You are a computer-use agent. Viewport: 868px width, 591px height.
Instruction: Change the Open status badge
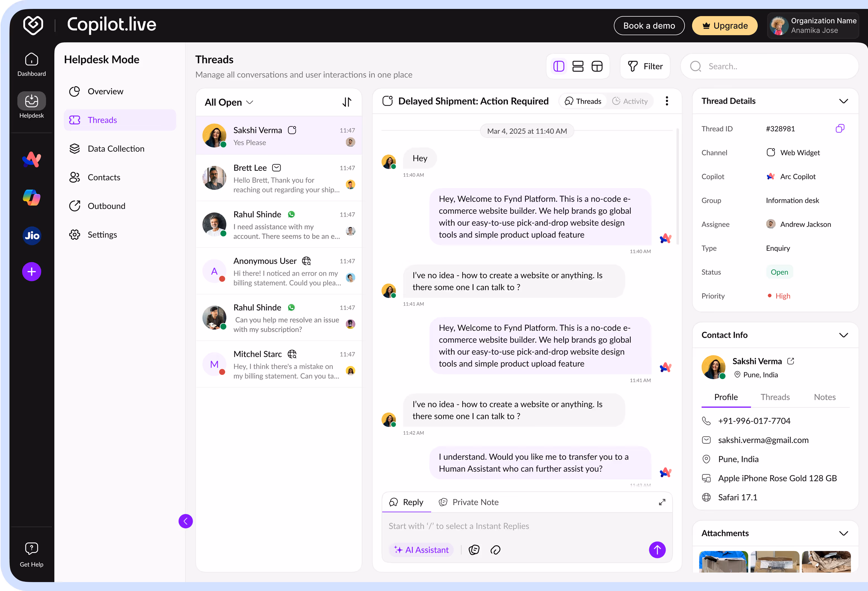[x=779, y=272]
